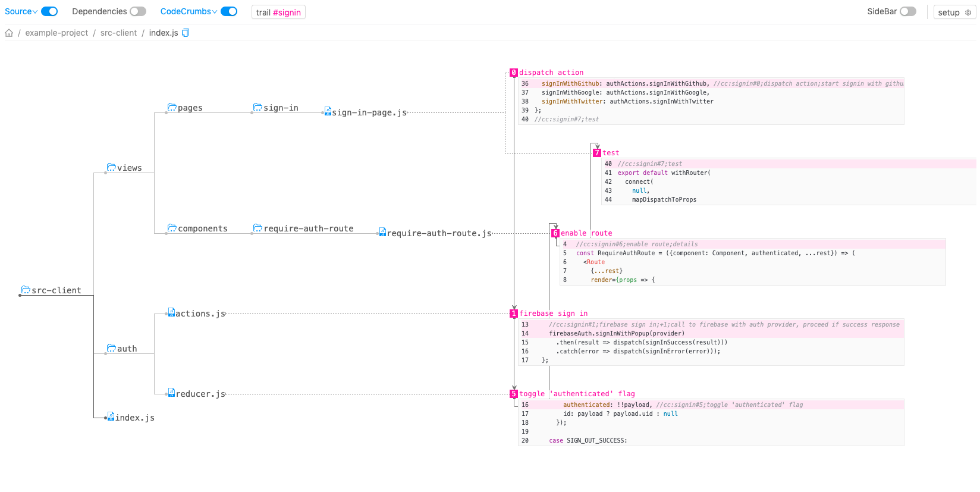980x492 pixels.
Task: Click the trail #signin button
Action: pos(278,12)
